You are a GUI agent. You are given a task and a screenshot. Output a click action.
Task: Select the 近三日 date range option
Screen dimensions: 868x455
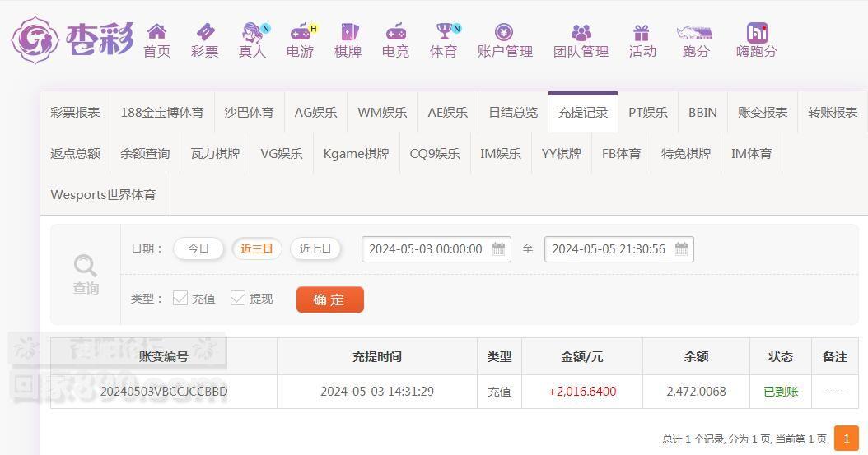(x=257, y=248)
